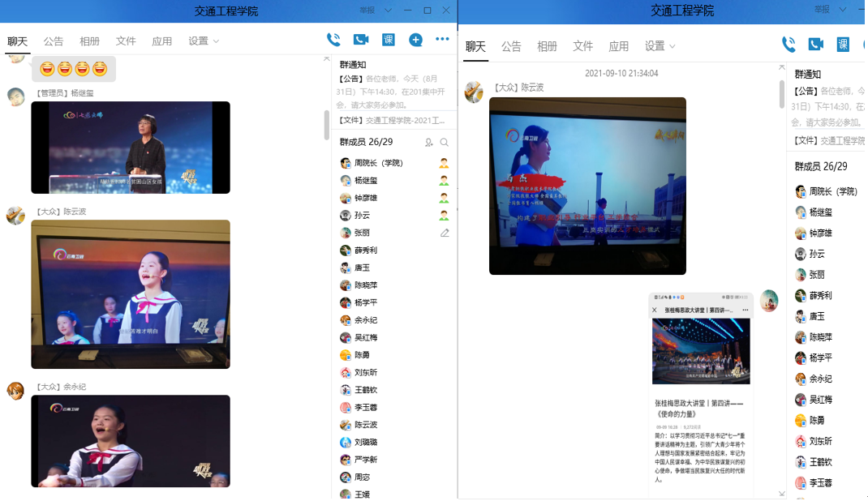Start a video call in the right window
The height and width of the screenshot is (501, 868).
[x=816, y=45]
